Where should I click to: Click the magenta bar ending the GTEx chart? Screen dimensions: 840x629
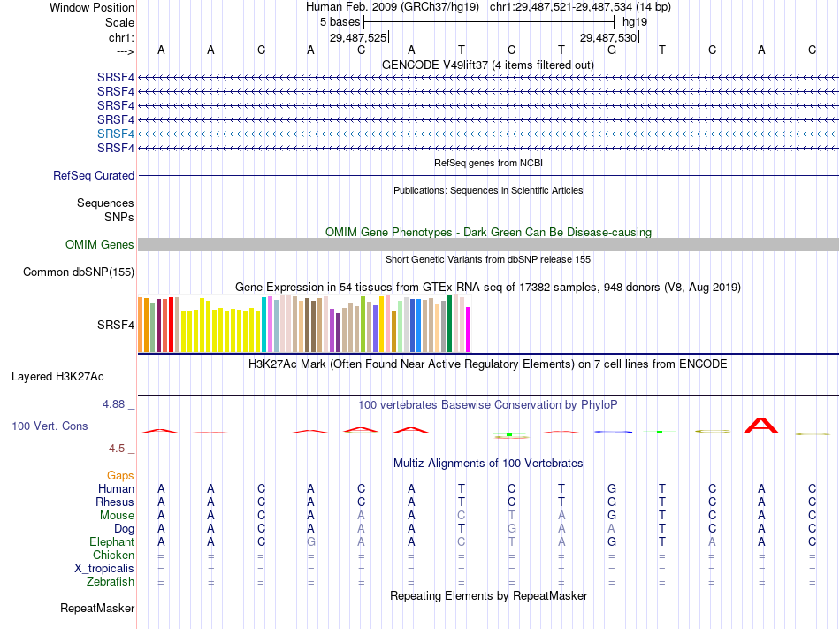pos(469,329)
